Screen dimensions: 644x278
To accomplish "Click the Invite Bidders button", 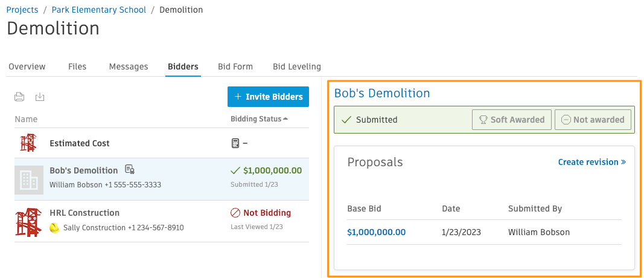I will pos(268,97).
